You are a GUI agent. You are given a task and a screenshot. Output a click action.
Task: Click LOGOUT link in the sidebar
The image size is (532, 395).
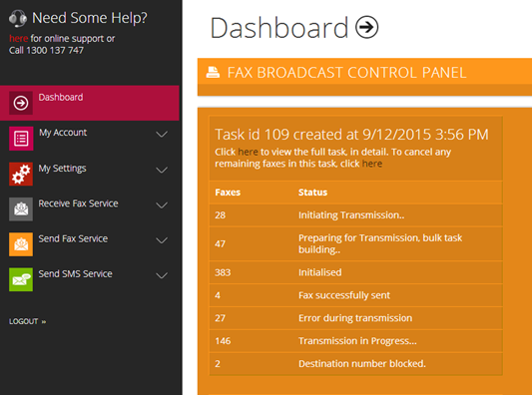tap(28, 321)
